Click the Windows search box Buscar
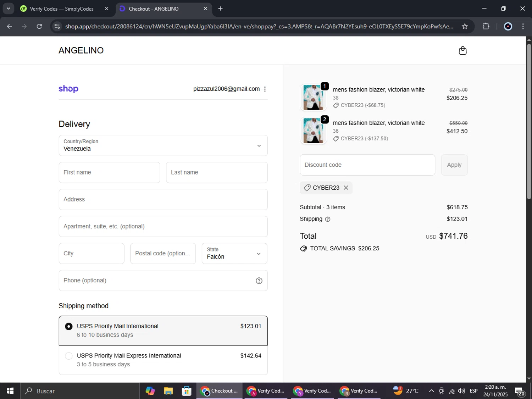This screenshot has height=399, width=532. (80, 391)
